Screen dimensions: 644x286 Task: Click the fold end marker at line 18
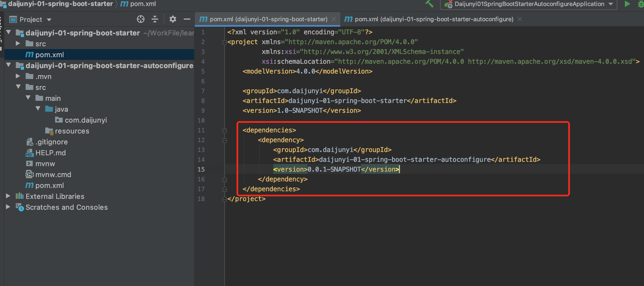click(225, 199)
